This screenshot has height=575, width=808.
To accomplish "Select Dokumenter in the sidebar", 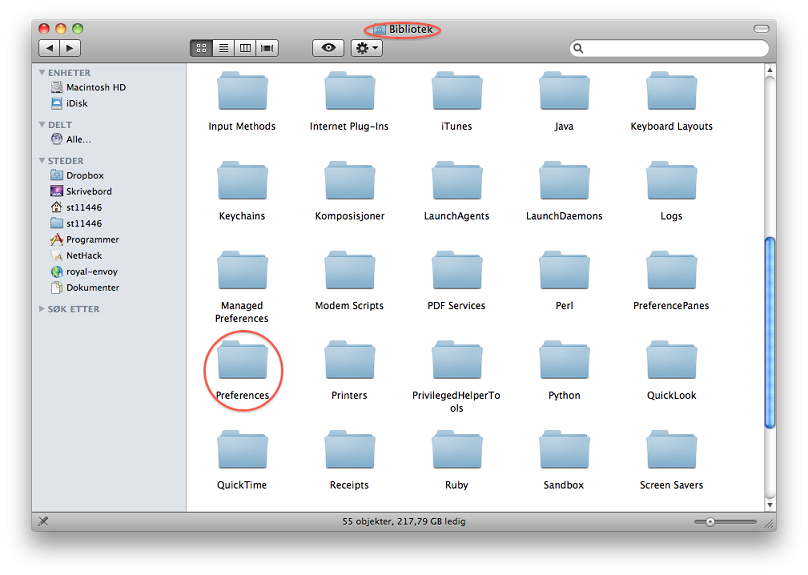I will tap(92, 288).
